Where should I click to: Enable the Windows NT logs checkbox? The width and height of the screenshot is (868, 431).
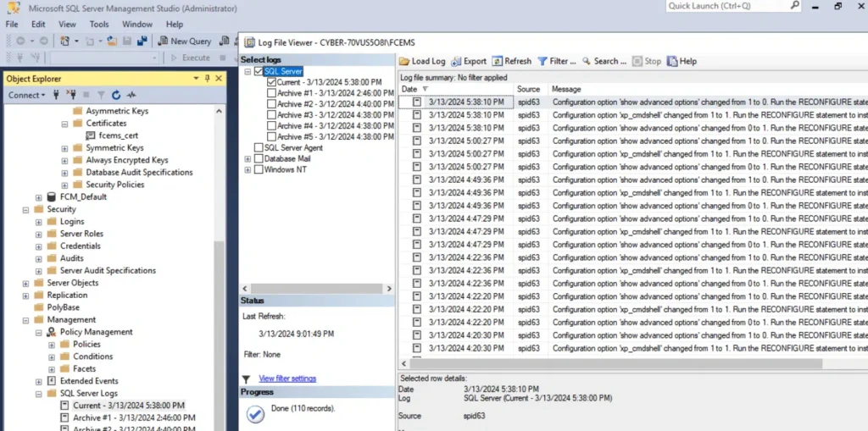point(259,170)
